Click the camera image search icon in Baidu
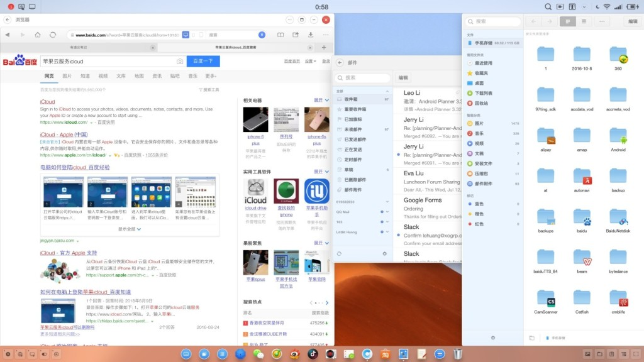644x362 pixels. 179,61
